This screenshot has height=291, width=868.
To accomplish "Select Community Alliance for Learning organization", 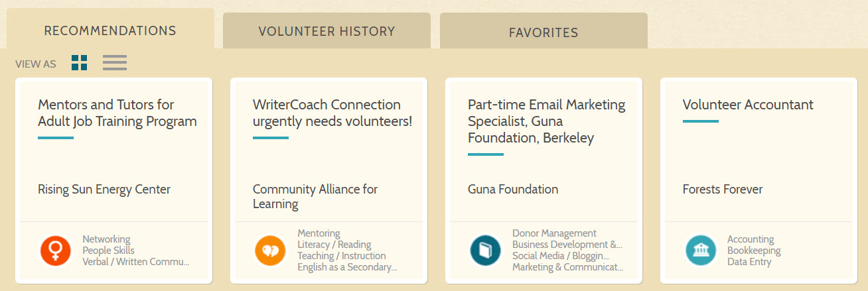I will click(x=315, y=197).
